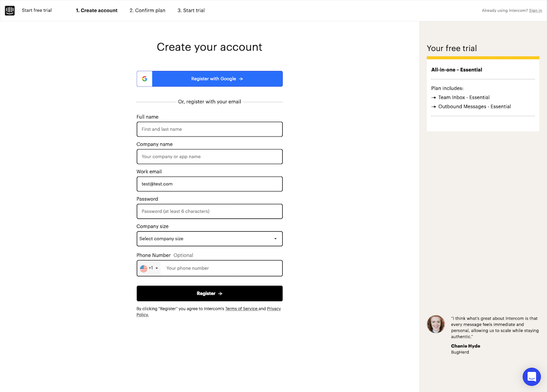
Task: Select the 1. Create account step
Action: click(x=97, y=10)
